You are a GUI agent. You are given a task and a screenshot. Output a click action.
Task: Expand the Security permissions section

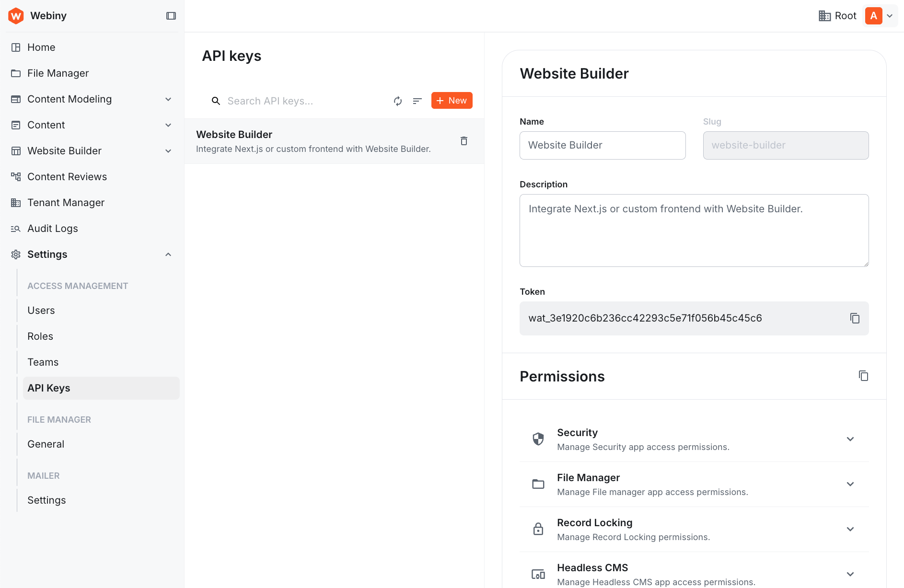point(850,438)
